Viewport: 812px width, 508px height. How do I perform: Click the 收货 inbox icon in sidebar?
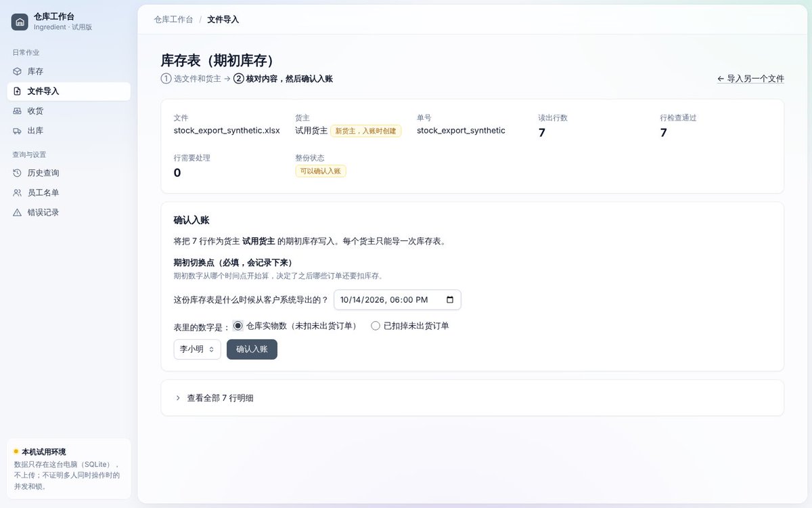18,111
